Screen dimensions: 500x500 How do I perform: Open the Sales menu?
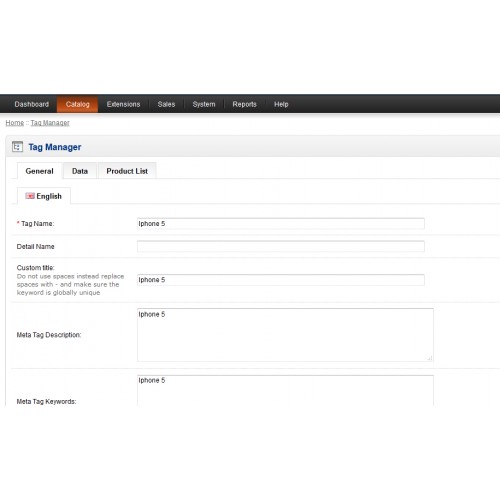166,104
